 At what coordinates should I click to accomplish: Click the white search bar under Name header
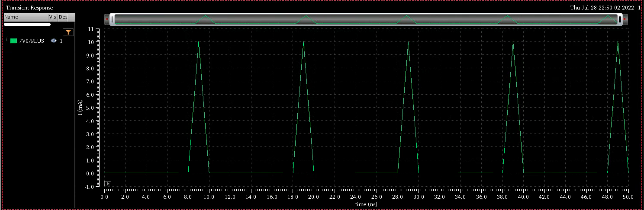27,25
